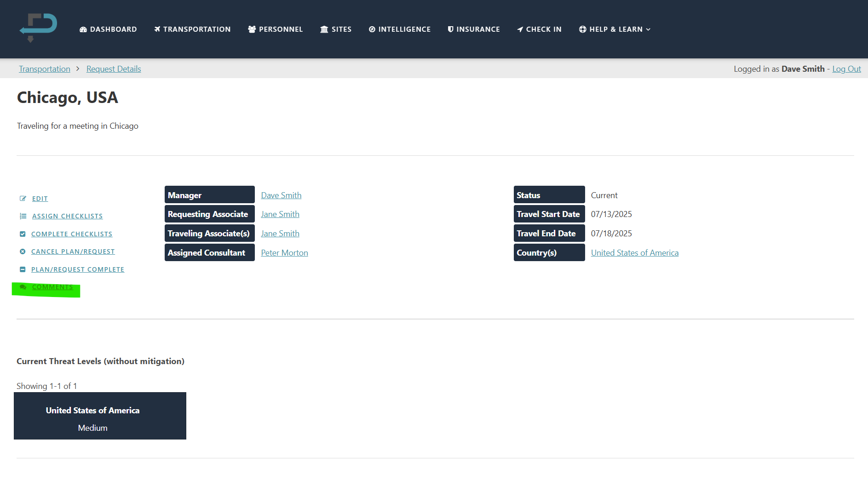Click Peter Morton assigned consultant link
The width and height of the screenshot is (868, 491).
coord(284,252)
